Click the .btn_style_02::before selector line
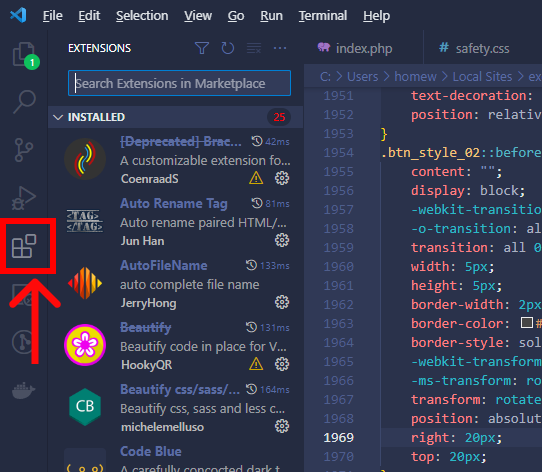The width and height of the screenshot is (542, 472). pos(461,152)
